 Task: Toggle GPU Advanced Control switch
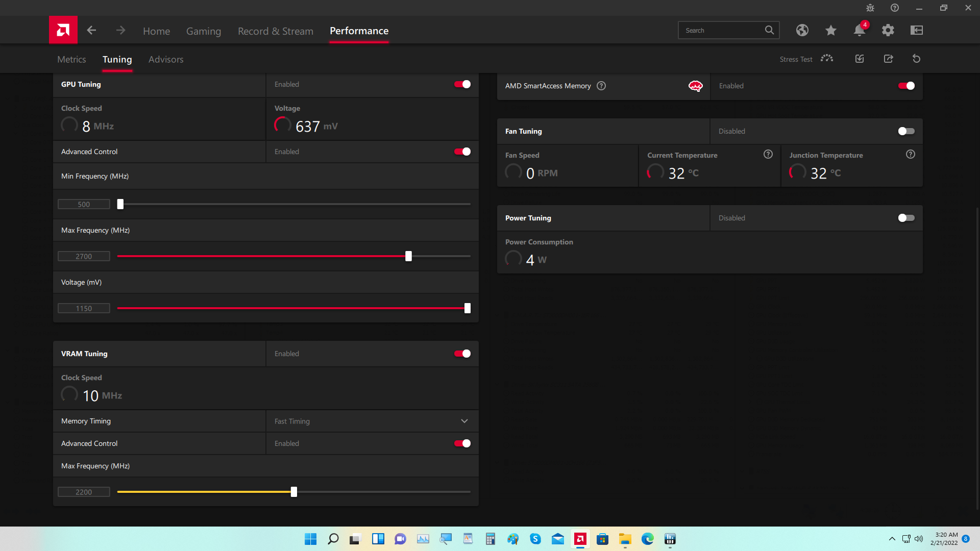(x=462, y=152)
